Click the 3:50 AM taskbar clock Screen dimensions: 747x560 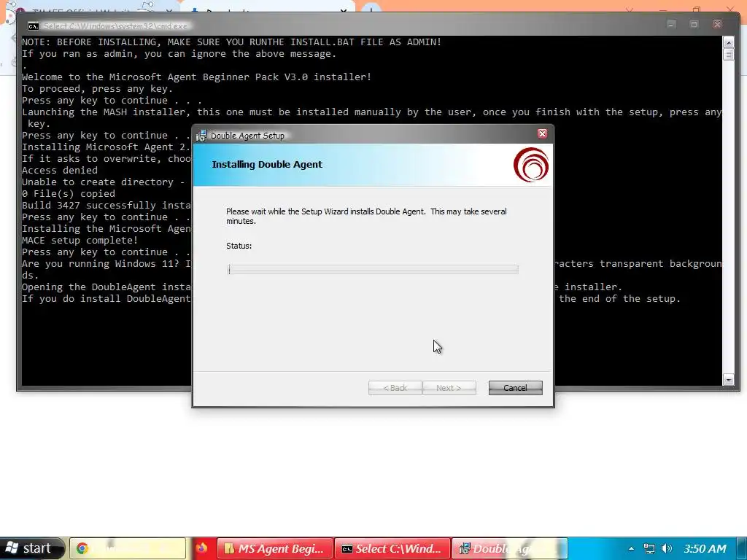tap(705, 548)
